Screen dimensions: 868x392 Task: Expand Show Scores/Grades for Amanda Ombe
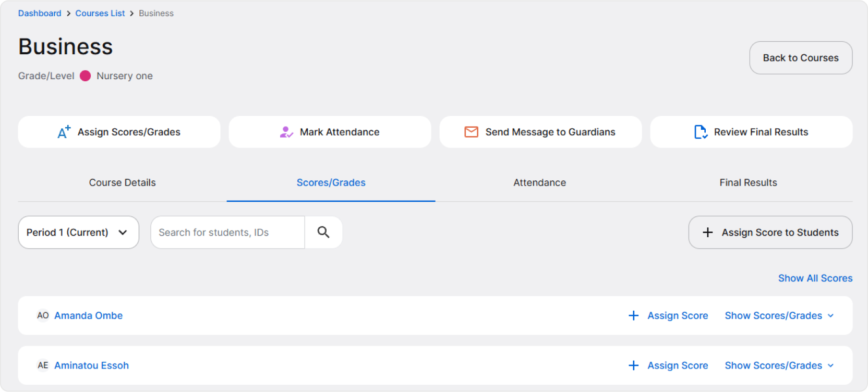pos(779,316)
